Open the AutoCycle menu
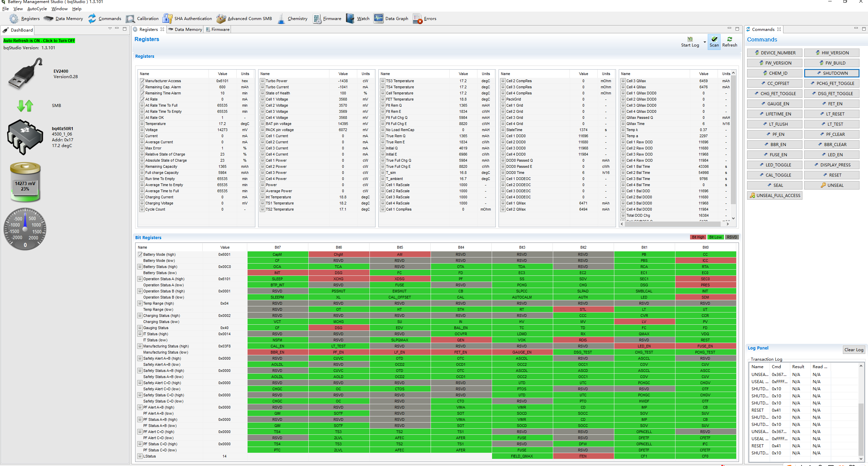 pos(37,9)
